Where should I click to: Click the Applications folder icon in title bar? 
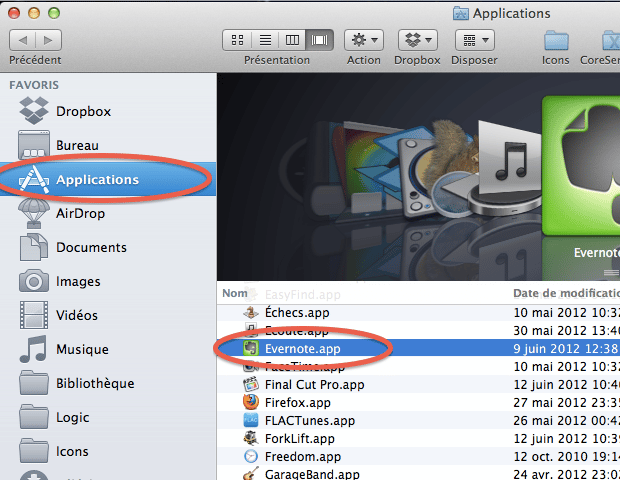coord(461,13)
